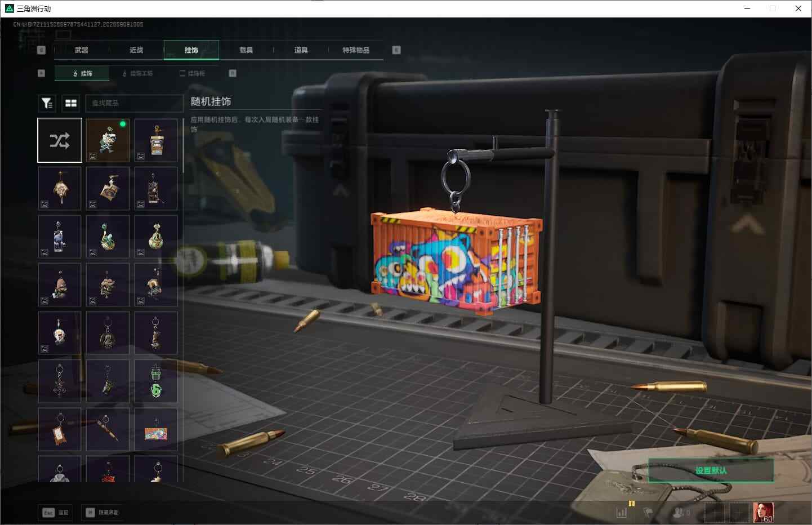Select the random charm shuffle tile
812x525 pixels.
click(60, 140)
